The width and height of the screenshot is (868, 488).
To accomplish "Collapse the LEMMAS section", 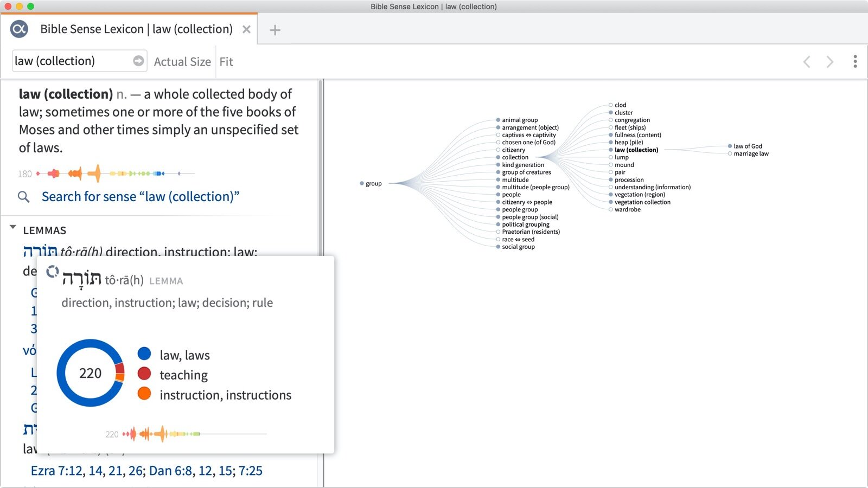I will (x=13, y=228).
